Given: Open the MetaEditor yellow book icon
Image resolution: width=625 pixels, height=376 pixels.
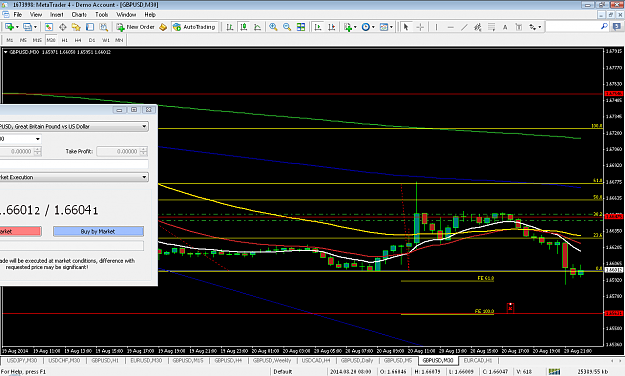Looking at the screenshot, I should [x=163, y=27].
